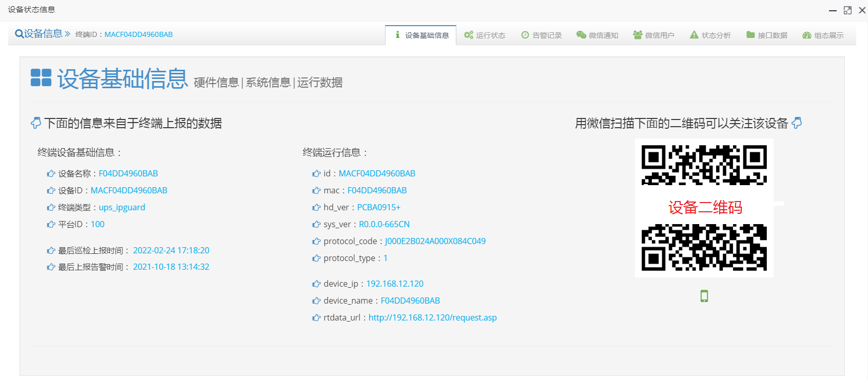Click the WeChat icon on 微信通知 tab
The width and height of the screenshot is (868, 380).
point(581,35)
